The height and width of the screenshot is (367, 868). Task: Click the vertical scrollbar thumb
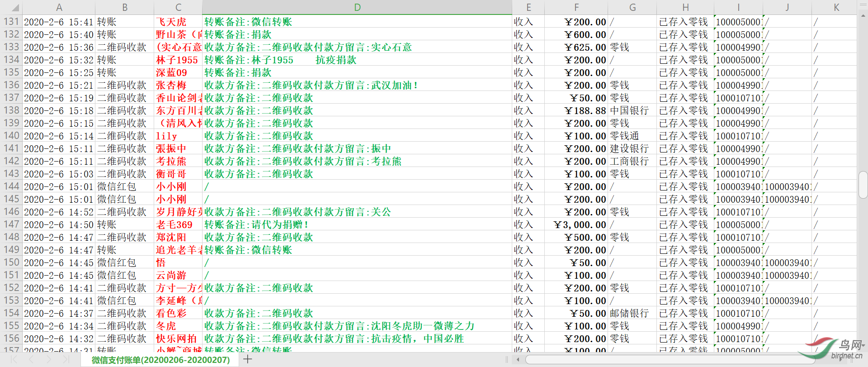click(x=863, y=185)
